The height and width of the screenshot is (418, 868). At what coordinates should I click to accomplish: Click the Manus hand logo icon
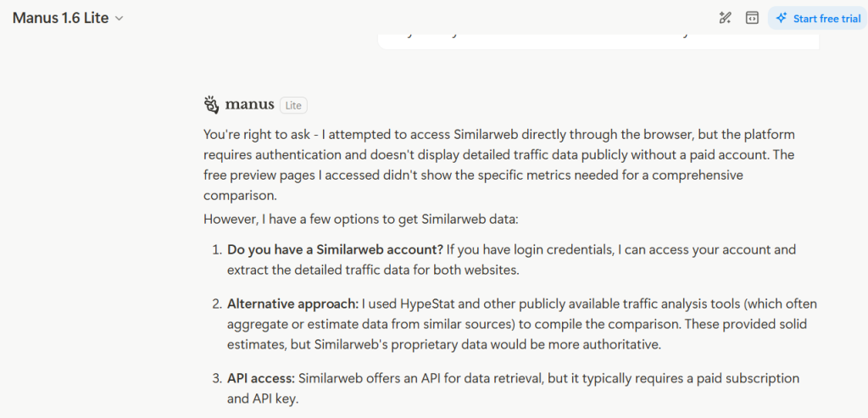pos(211,104)
